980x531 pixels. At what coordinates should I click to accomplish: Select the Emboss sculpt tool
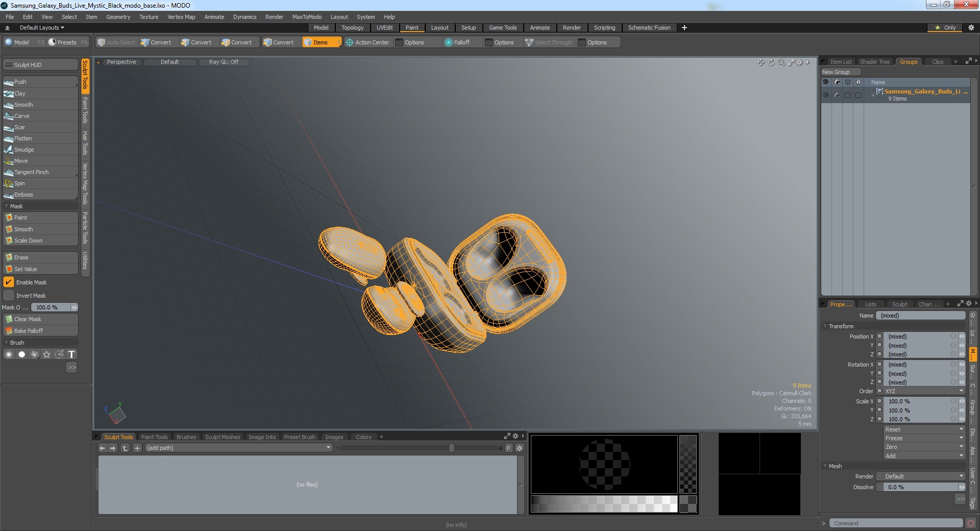40,195
